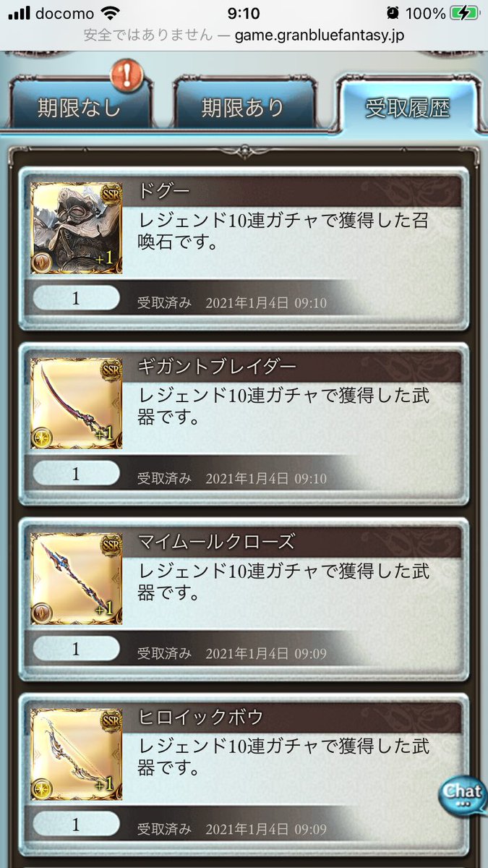Select the ギガントブレイダー entry title
Viewport: 488px width, 868px height.
click(217, 367)
